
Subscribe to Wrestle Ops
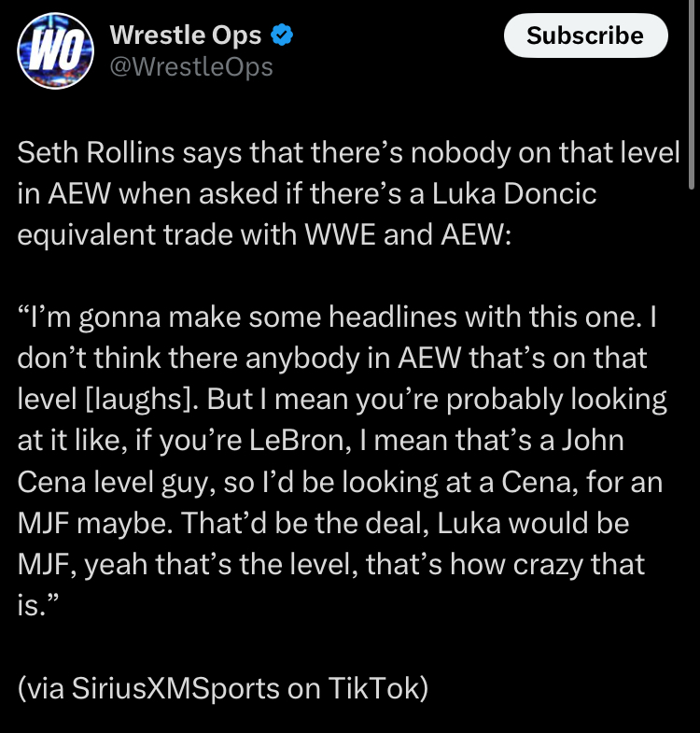(585, 35)
